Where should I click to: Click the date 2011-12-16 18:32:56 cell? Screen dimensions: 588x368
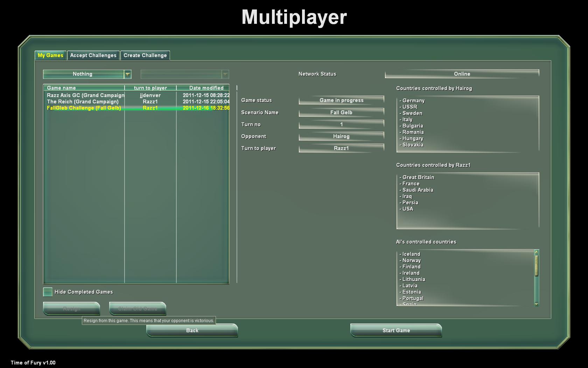(206, 108)
